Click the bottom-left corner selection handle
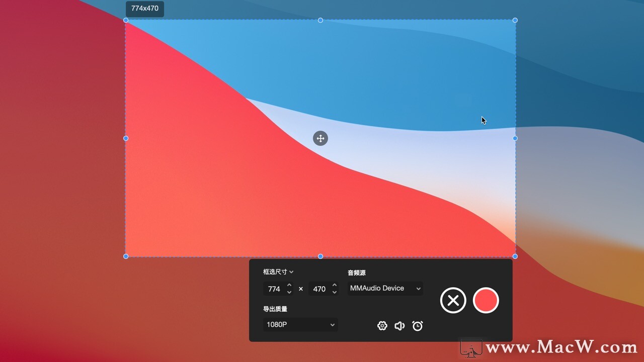Image resolution: width=644 pixels, height=362 pixels. pyautogui.click(x=126, y=256)
